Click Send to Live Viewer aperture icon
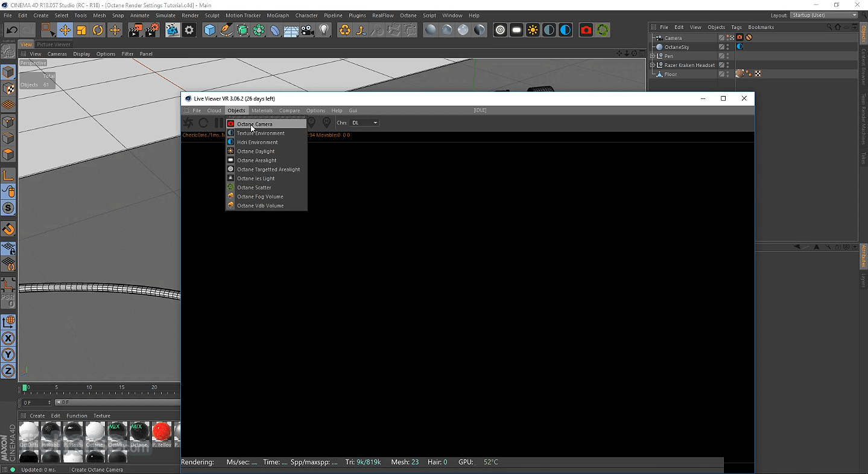 pos(188,123)
